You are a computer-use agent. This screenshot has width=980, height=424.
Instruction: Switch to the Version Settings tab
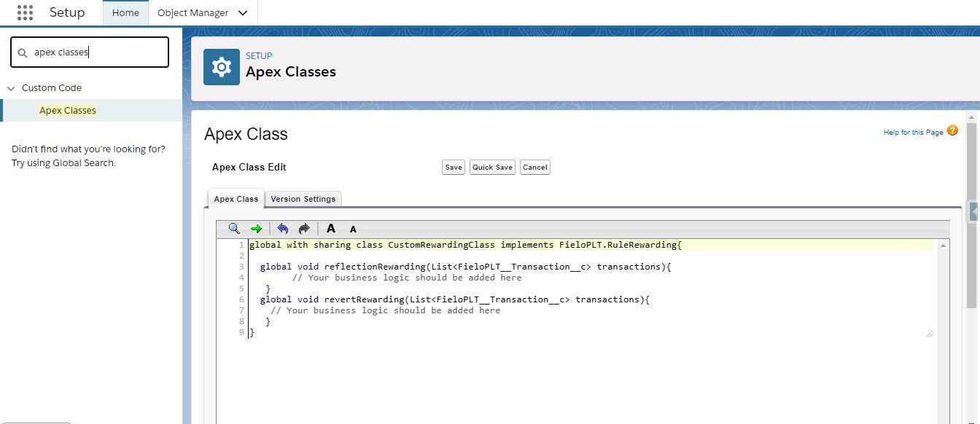pyautogui.click(x=303, y=199)
